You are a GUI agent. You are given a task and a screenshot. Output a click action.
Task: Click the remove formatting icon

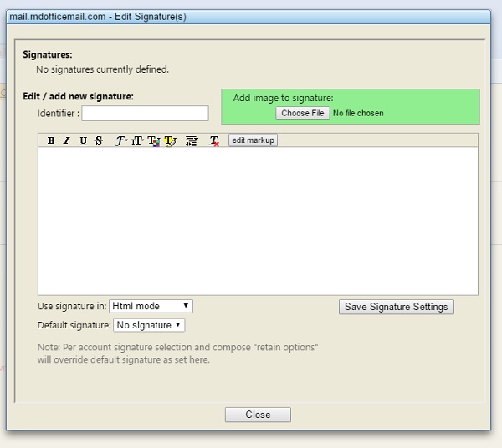point(214,140)
